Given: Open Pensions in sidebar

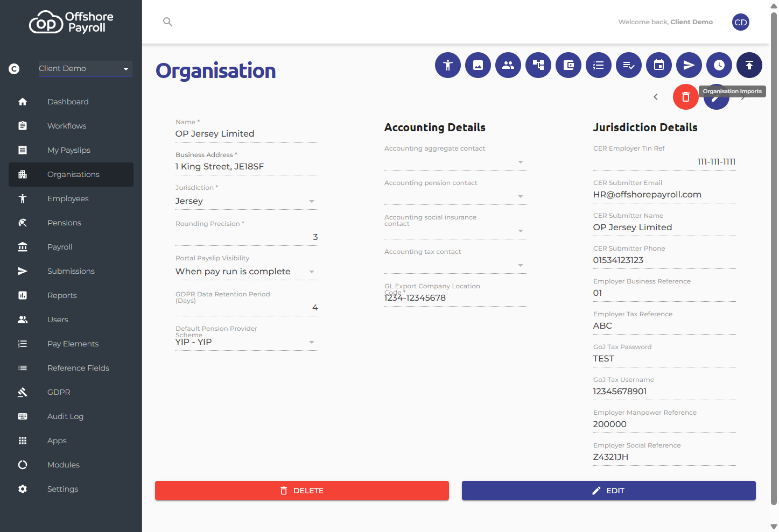Looking at the screenshot, I should point(71,223).
